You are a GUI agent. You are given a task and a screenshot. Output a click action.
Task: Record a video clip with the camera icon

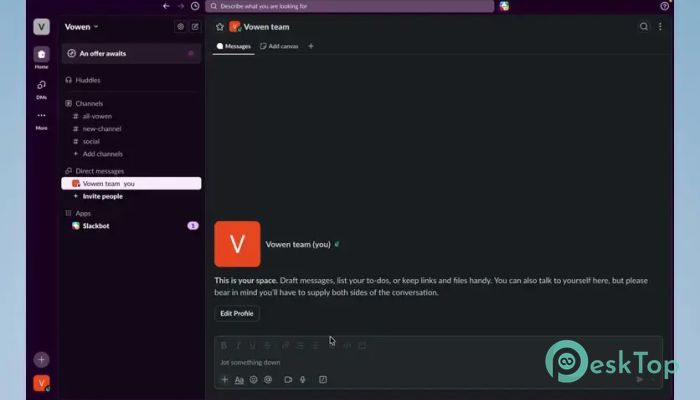(x=288, y=379)
